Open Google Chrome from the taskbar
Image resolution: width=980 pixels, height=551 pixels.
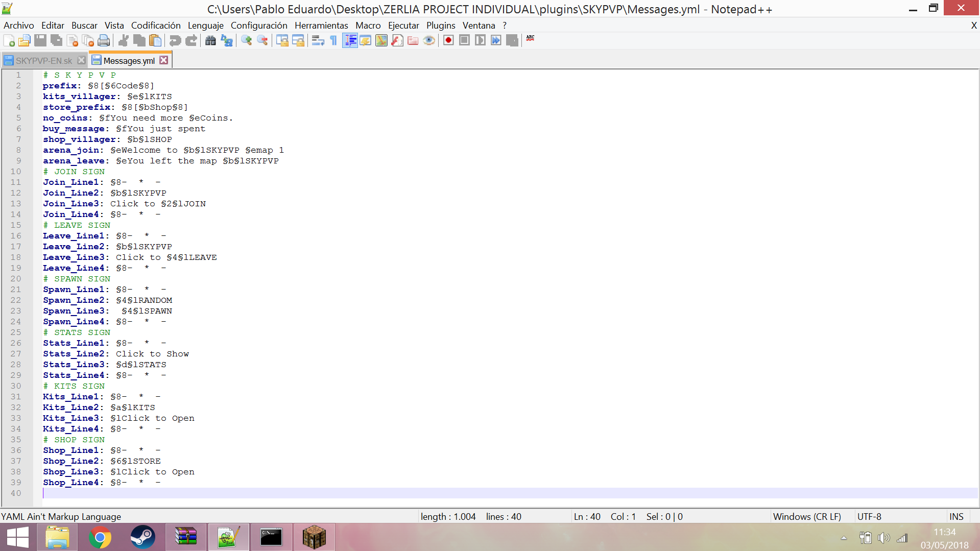(100, 537)
